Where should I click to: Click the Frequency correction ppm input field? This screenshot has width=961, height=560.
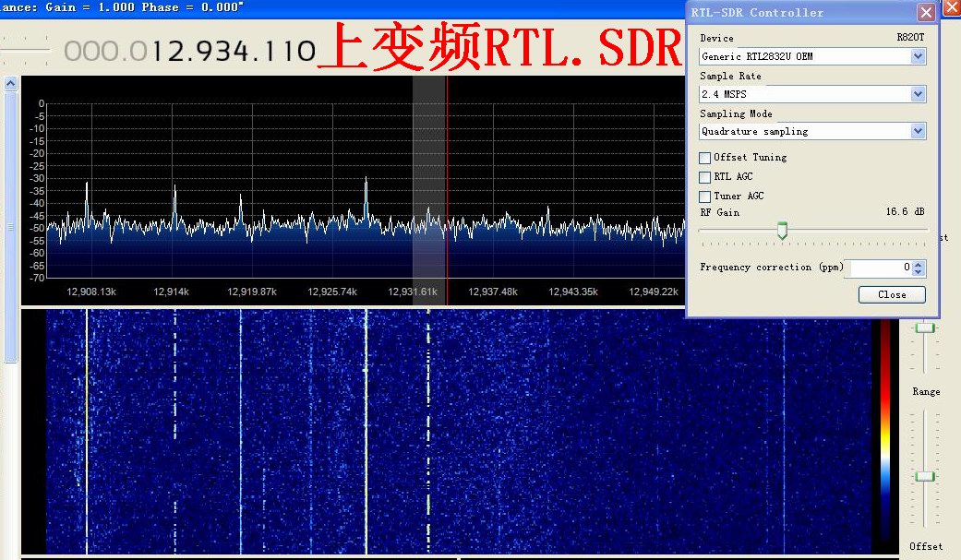pos(878,268)
